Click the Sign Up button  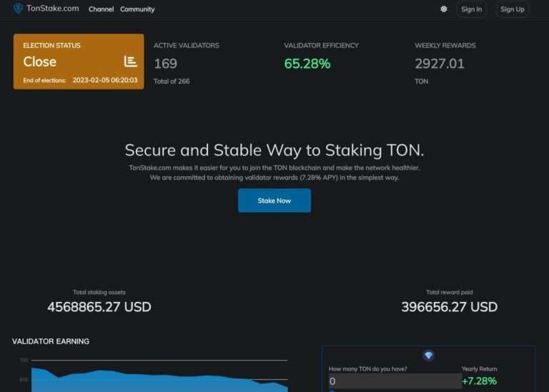[513, 9]
